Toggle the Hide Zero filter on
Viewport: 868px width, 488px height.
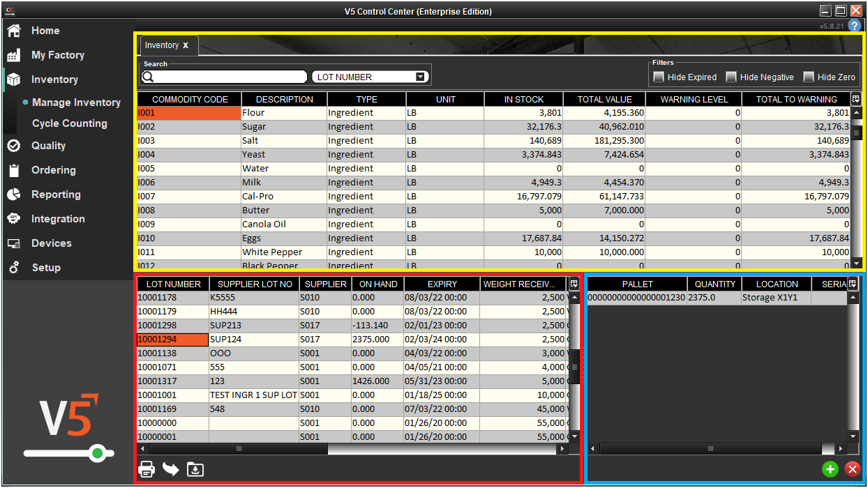pos(808,77)
